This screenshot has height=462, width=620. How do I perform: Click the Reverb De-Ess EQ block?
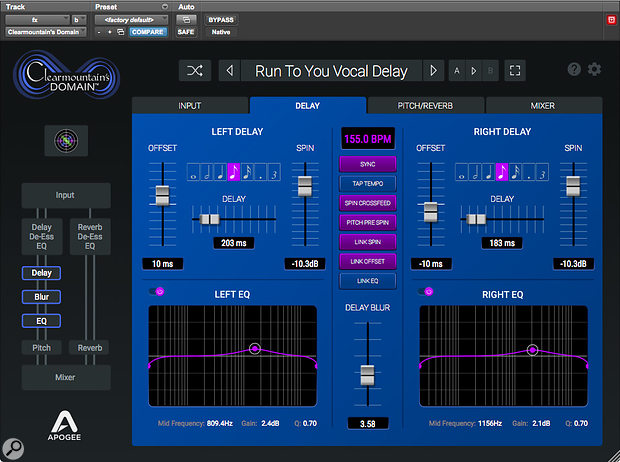[90, 237]
